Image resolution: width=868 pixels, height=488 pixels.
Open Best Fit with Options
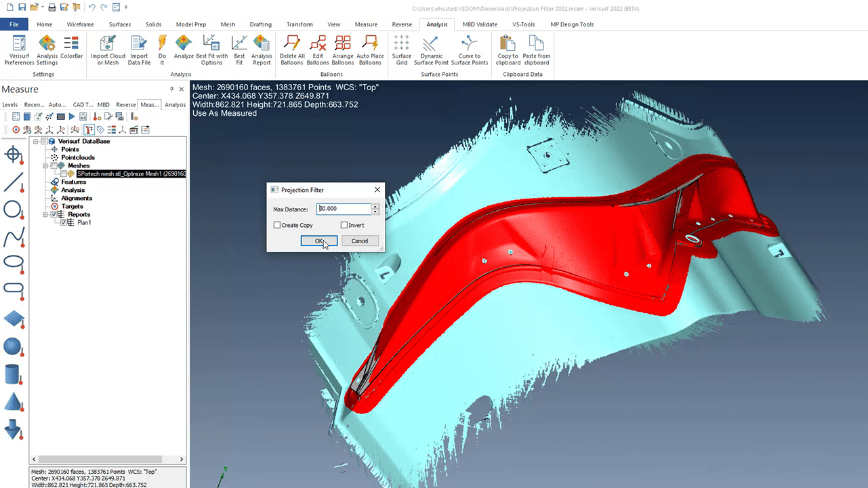point(211,50)
